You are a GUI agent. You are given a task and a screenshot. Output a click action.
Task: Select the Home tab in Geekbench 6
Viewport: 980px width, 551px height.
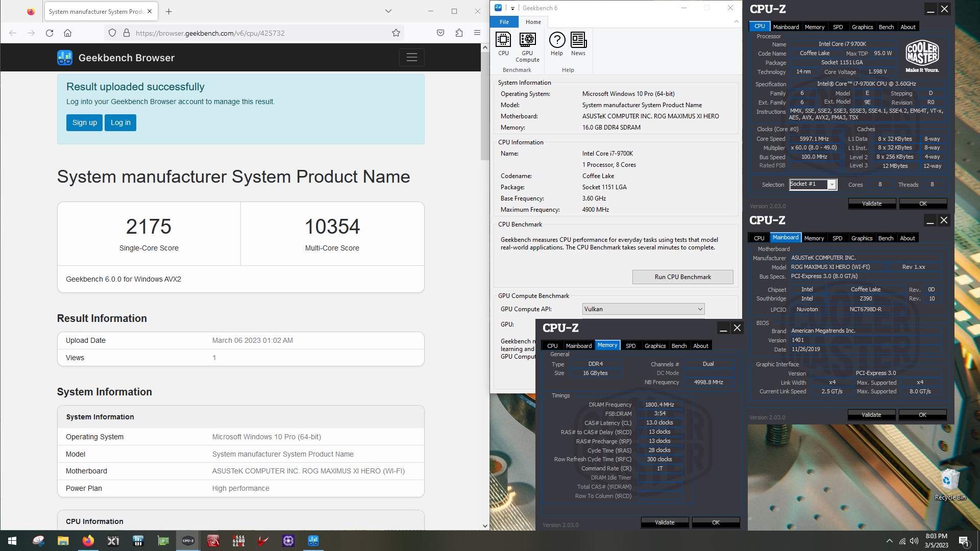(x=533, y=22)
